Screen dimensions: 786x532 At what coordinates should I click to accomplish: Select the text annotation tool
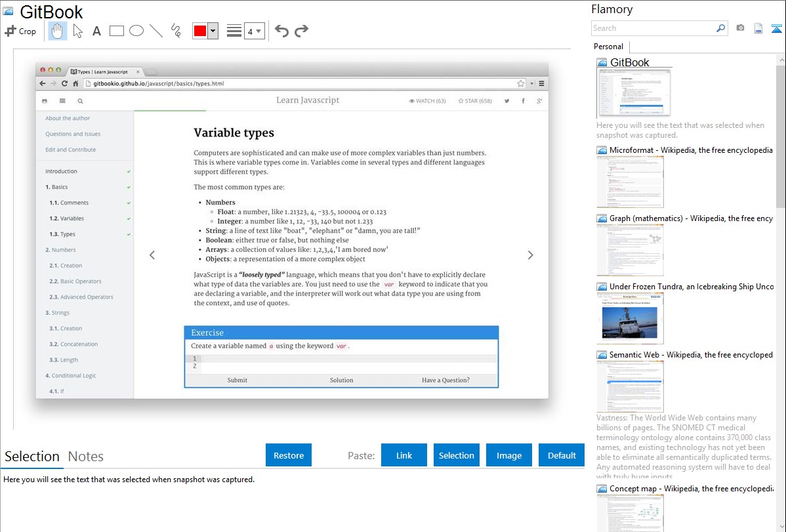pyautogui.click(x=96, y=31)
